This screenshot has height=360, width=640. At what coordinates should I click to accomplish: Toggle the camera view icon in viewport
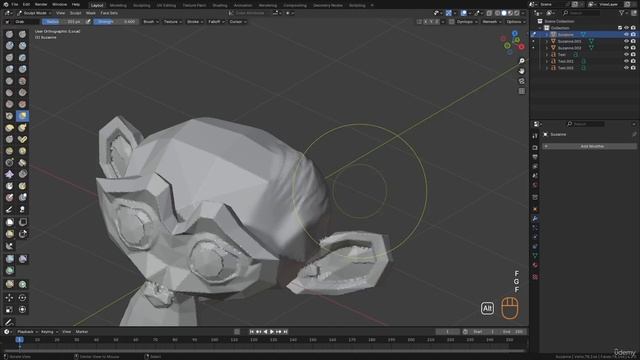click(522, 81)
